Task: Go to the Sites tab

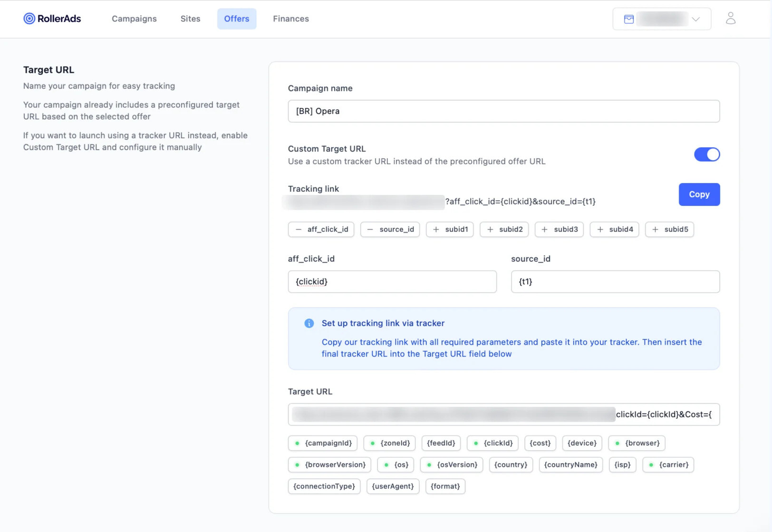Action: coord(190,19)
